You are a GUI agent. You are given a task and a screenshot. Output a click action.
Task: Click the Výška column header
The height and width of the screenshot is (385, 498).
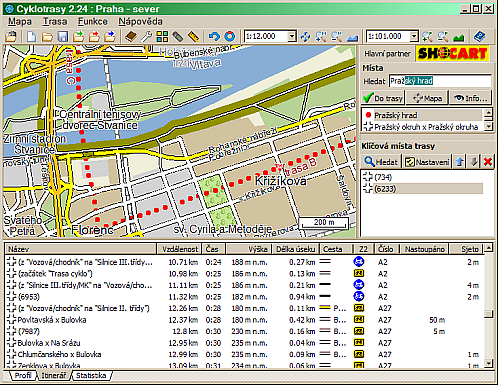click(x=249, y=249)
